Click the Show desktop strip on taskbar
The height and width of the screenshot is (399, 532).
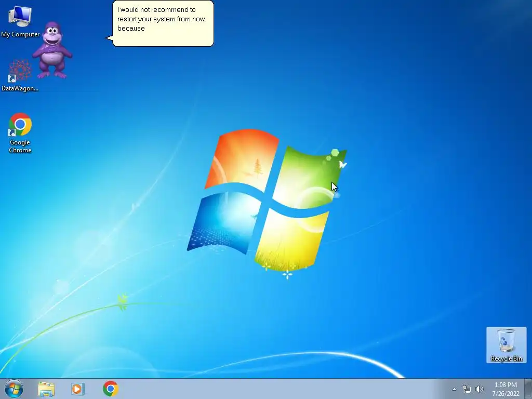[528, 389]
